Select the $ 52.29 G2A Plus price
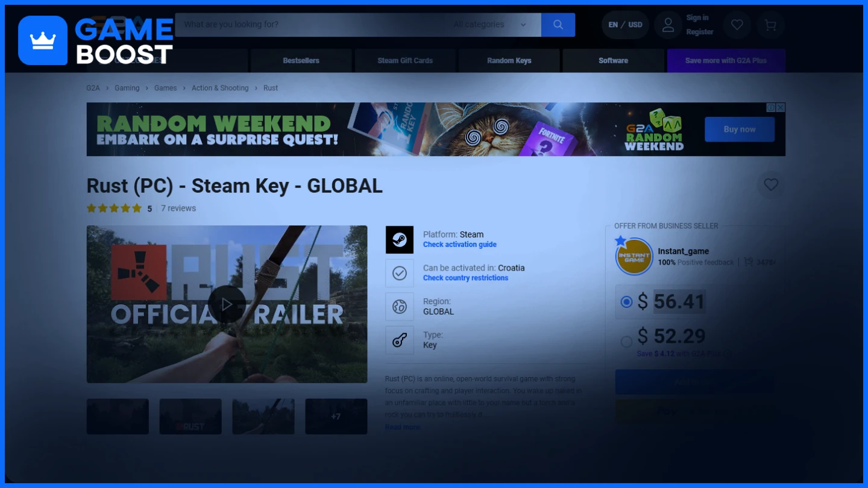The width and height of the screenshot is (868, 488). [626, 342]
